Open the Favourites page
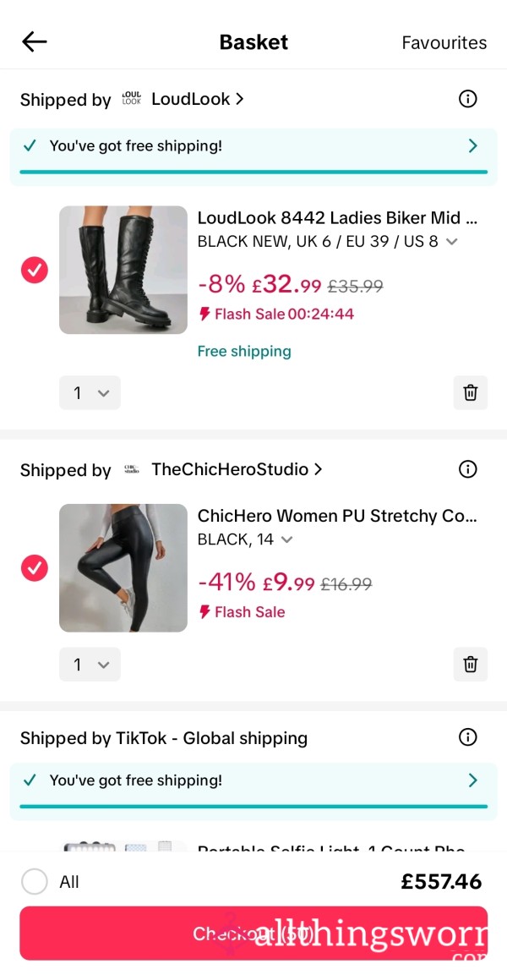 tap(444, 41)
